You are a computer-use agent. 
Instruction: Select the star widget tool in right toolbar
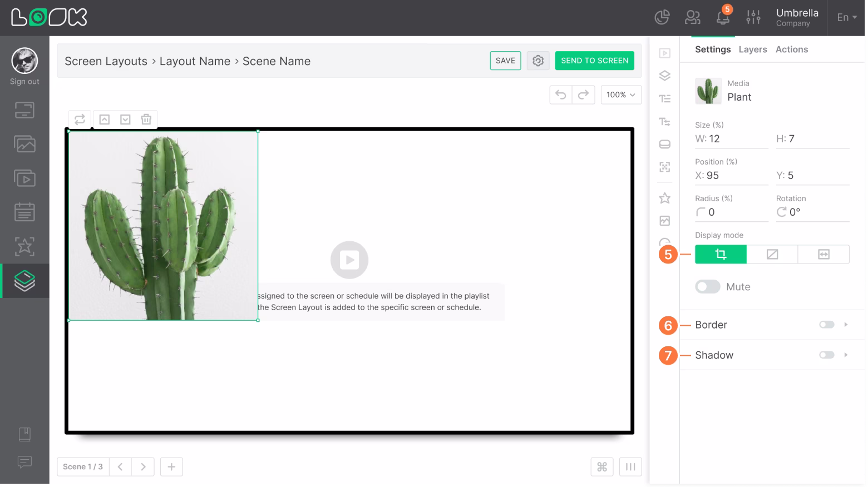(x=664, y=197)
